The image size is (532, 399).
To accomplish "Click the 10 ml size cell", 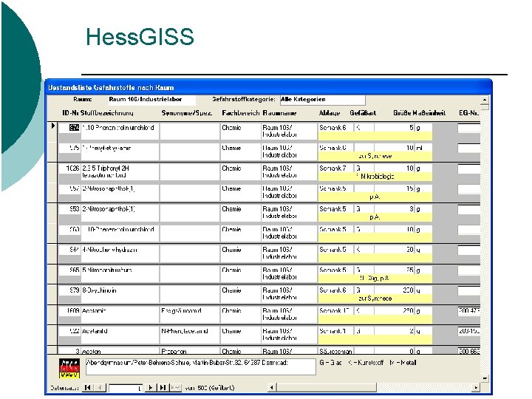I will pos(395,148).
